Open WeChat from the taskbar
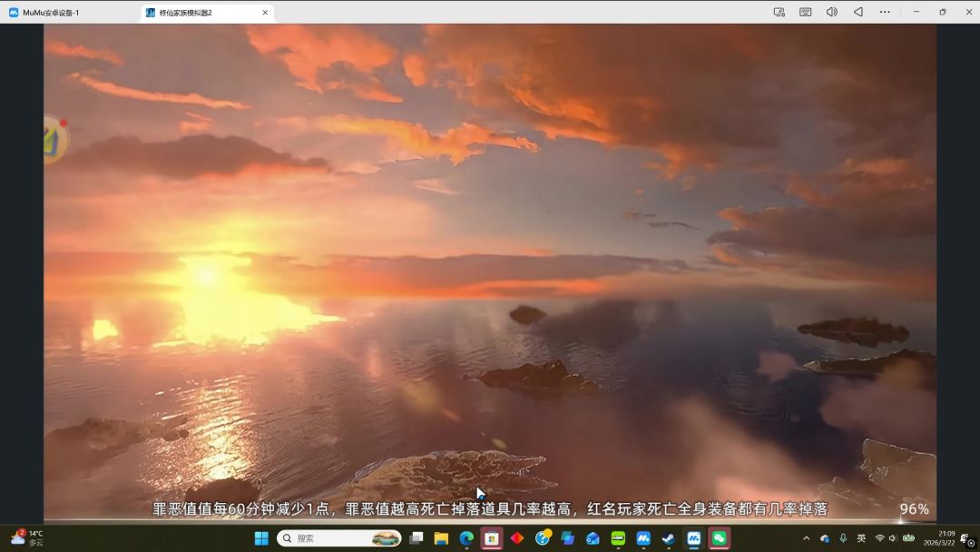This screenshot has width=980, height=552. [x=719, y=538]
